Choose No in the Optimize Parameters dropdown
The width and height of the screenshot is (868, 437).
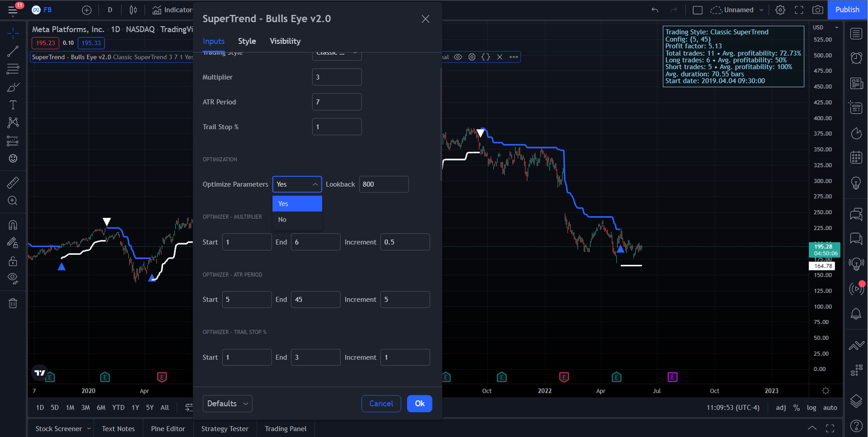(x=282, y=219)
